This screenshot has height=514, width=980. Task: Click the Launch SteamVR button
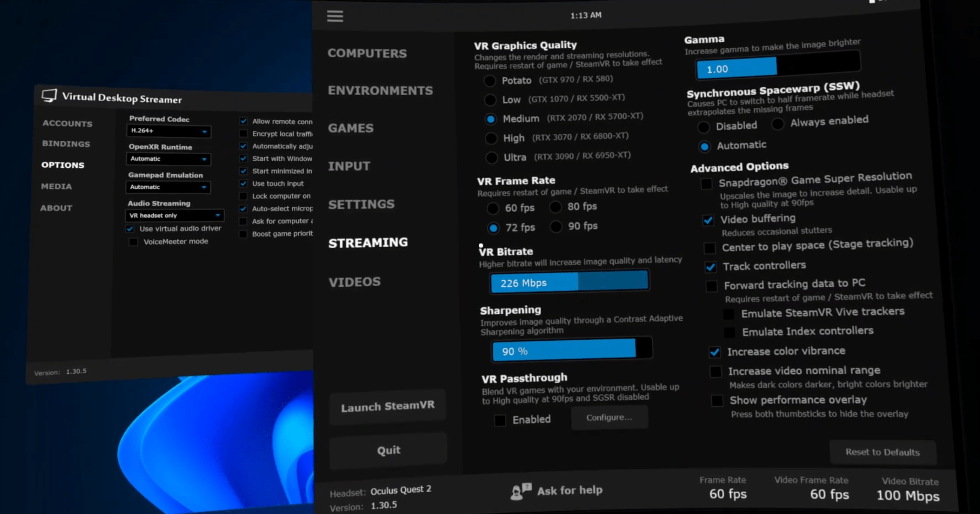[x=387, y=407]
